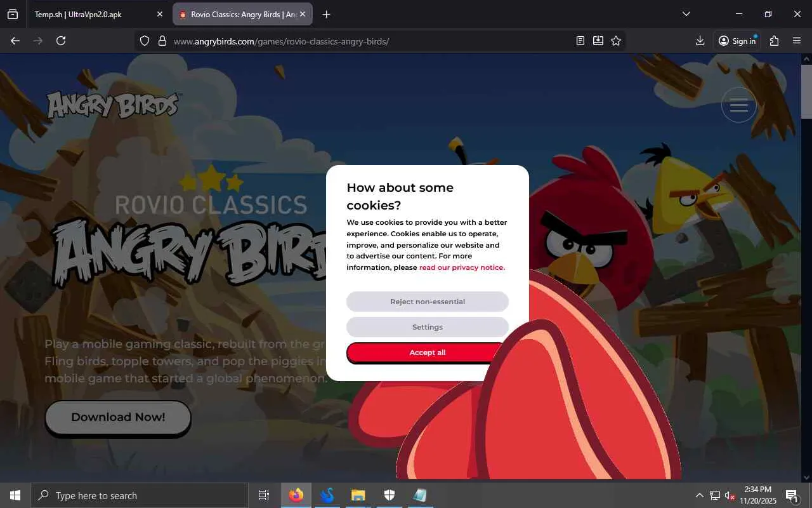Open the Firefox downloads panel
Screen dimensions: 812x508
(x=700, y=41)
